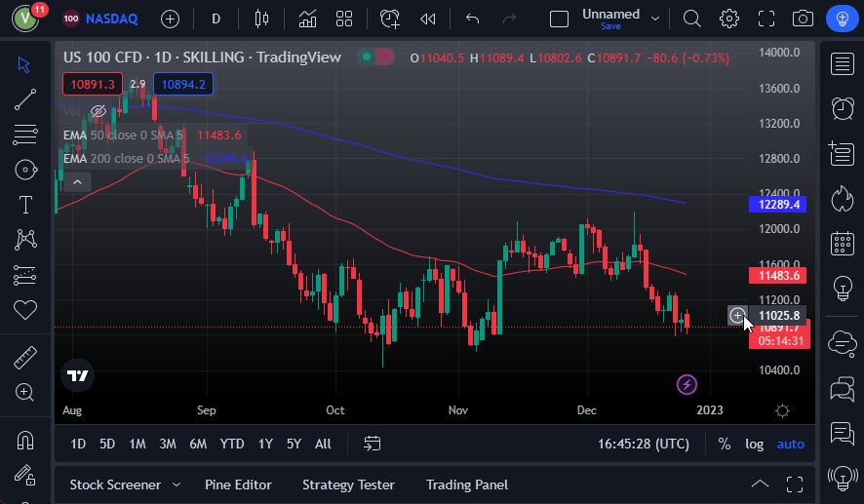The width and height of the screenshot is (864, 504).
Task: Open the watchlist panel icon
Action: click(x=842, y=64)
